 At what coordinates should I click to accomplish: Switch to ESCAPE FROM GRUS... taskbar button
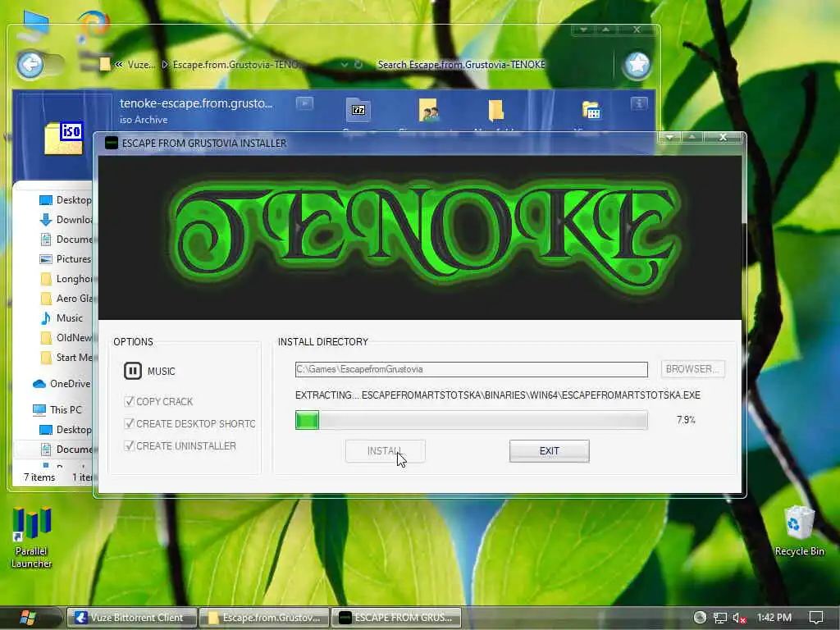tap(396, 618)
